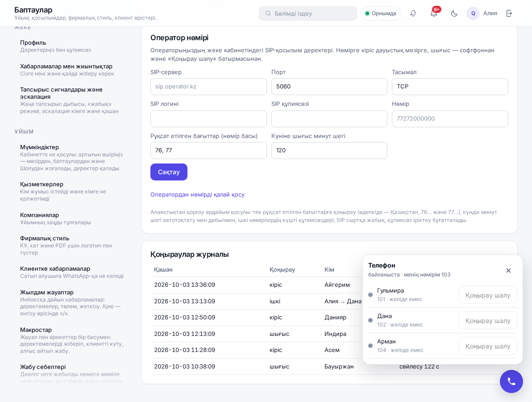Screen dimensions: 532x402
Task: Click the magnifier icon in the search box
Action: pyautogui.click(x=268, y=13)
